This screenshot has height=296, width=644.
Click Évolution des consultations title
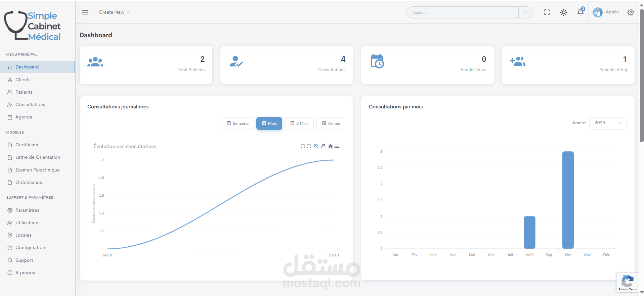tap(125, 146)
